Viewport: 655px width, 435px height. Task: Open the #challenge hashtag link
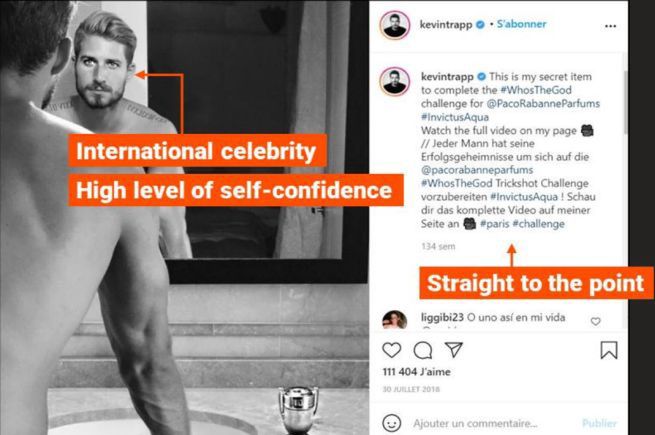tap(538, 224)
